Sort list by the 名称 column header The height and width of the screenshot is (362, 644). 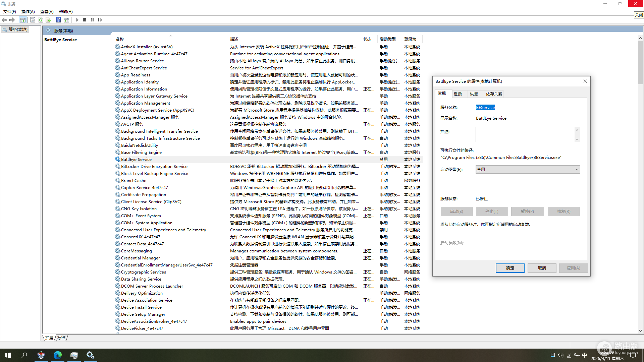(x=170, y=39)
